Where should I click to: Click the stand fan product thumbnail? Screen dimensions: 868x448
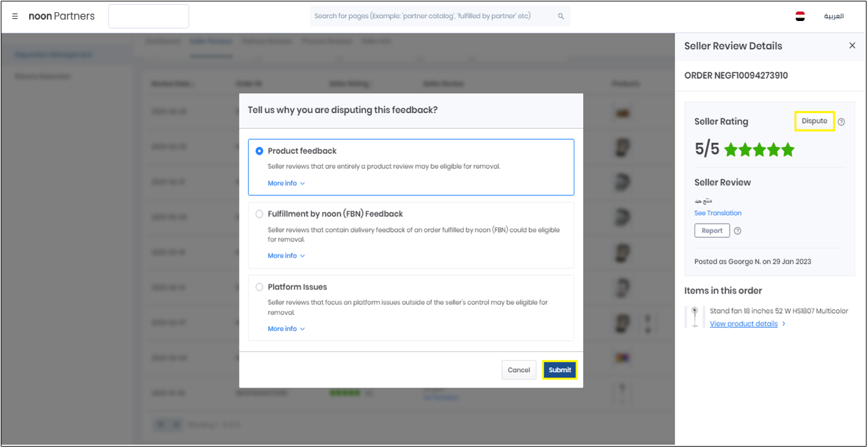[694, 317]
